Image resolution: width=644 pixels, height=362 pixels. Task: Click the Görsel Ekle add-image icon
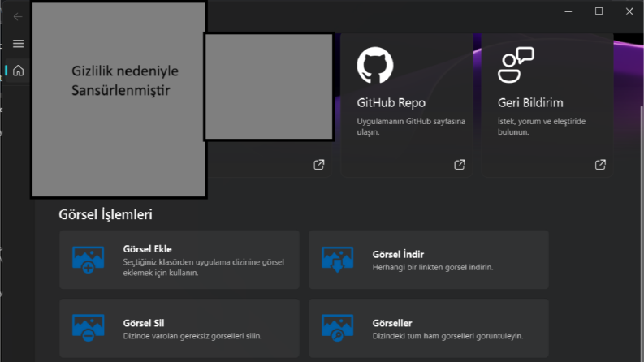(88, 260)
